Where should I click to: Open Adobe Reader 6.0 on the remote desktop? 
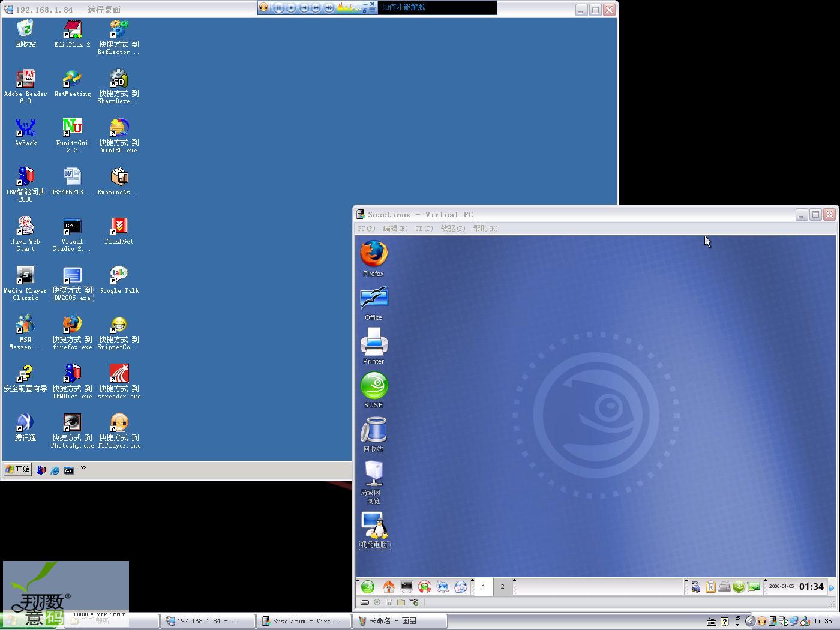25,86
